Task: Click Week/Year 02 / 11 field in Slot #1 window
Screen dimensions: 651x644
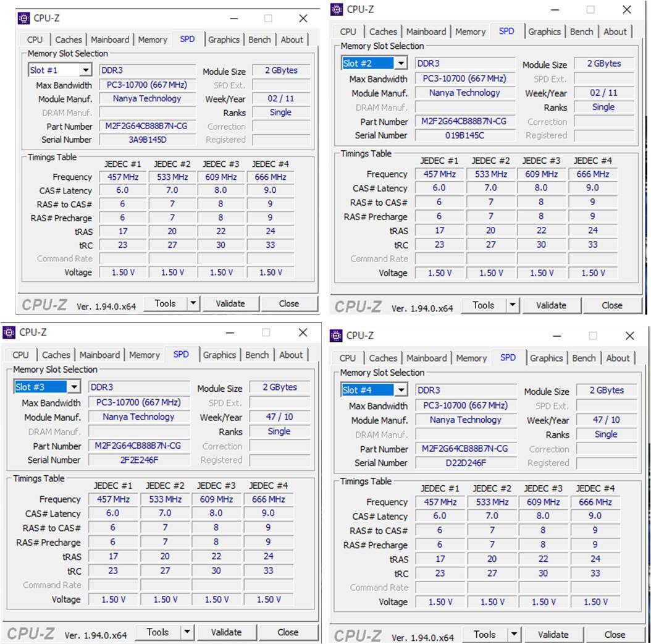Action: pos(280,98)
